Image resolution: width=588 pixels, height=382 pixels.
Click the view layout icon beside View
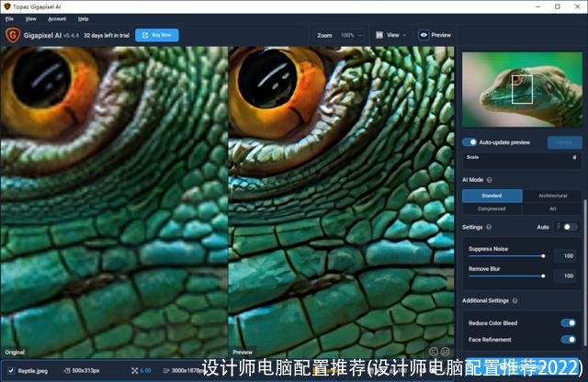[x=379, y=35]
